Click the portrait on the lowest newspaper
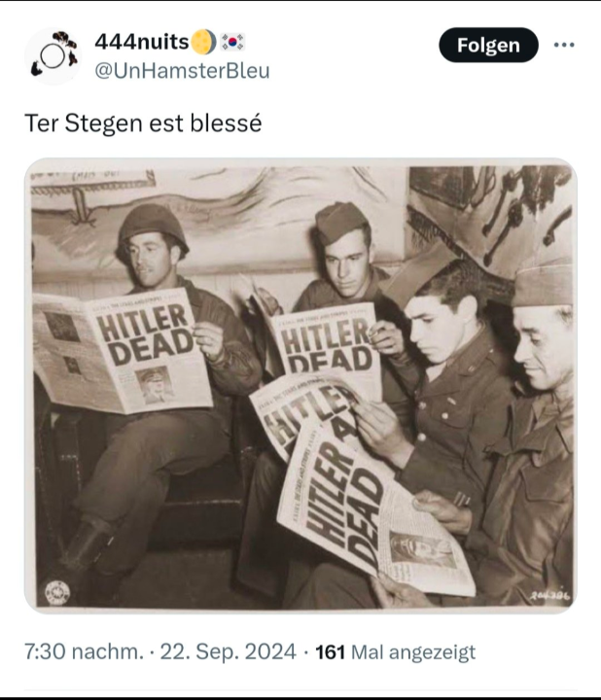The height and width of the screenshot is (700, 601). [422, 549]
